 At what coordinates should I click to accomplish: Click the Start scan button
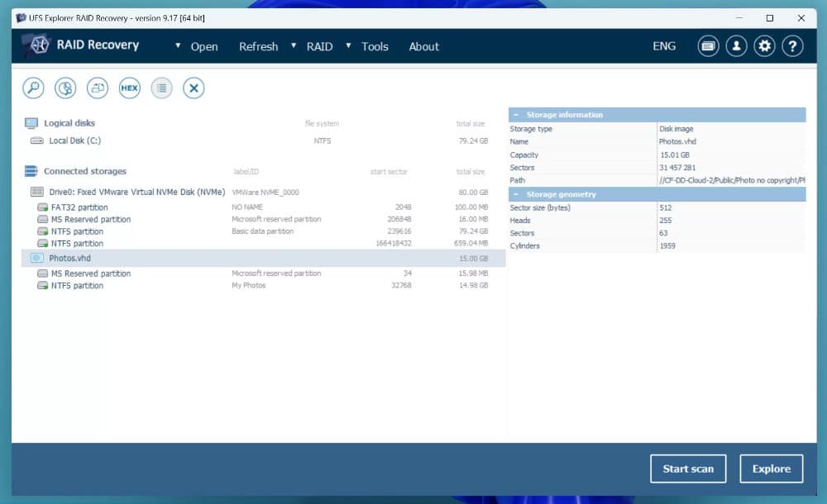[688, 468]
